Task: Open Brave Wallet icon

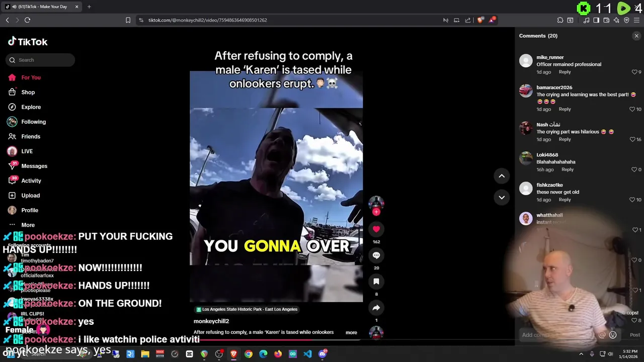Action: tap(606, 20)
